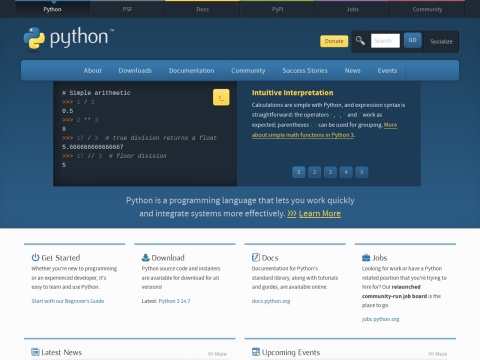
Task: Click the Learn More link
Action: click(x=320, y=213)
